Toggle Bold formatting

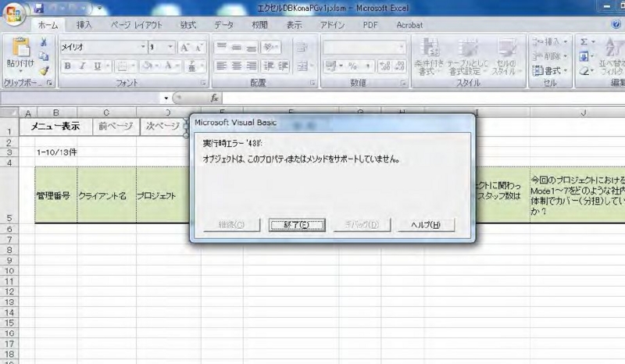point(68,66)
